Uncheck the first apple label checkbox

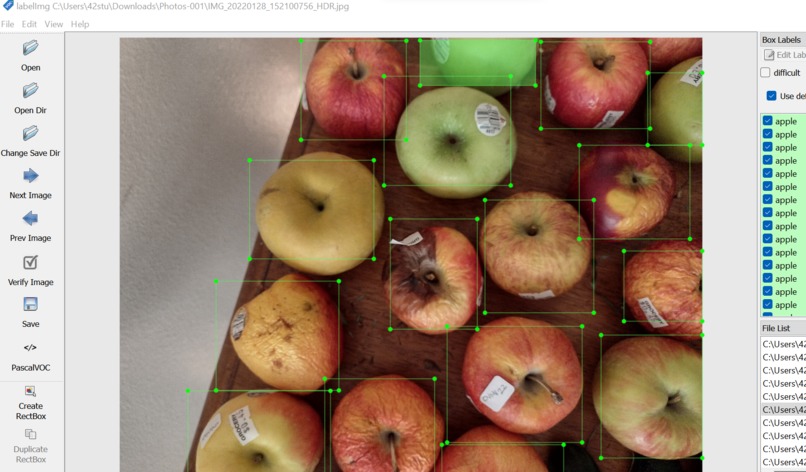click(x=767, y=121)
